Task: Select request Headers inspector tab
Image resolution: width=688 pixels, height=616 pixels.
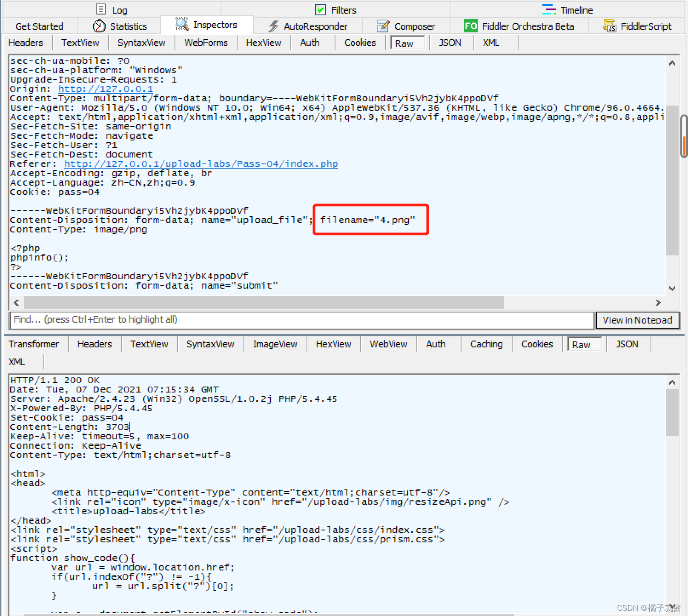Action: [x=26, y=43]
